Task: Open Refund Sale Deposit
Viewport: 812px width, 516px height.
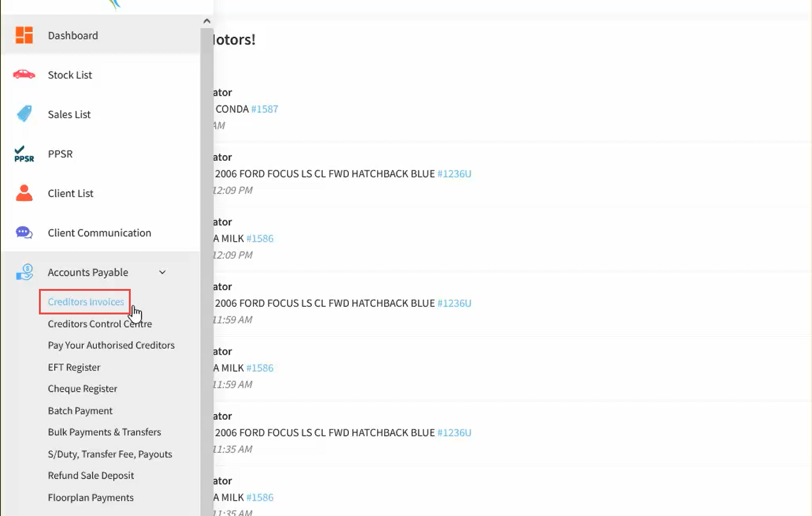Action: (91, 475)
